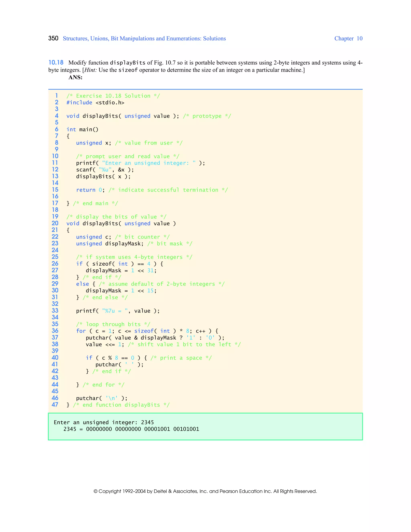Click the 'if ( sizeof( int ) == 4 )' line

click(120, 264)
